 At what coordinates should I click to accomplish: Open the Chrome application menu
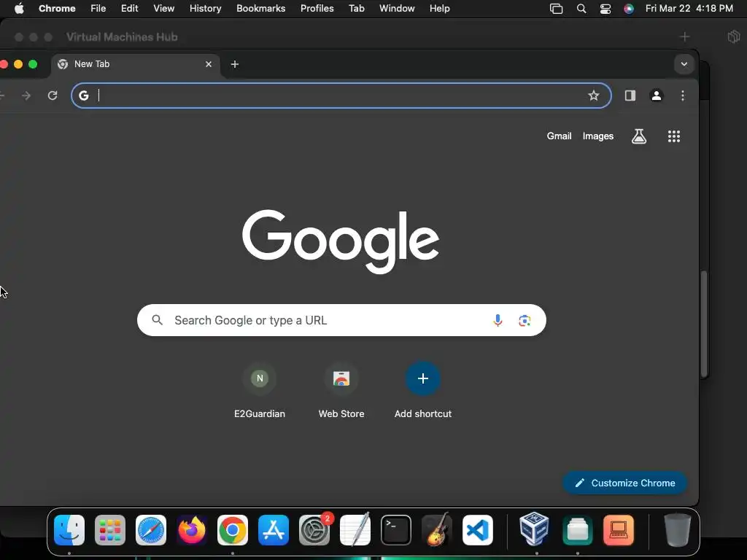pyautogui.click(x=57, y=9)
